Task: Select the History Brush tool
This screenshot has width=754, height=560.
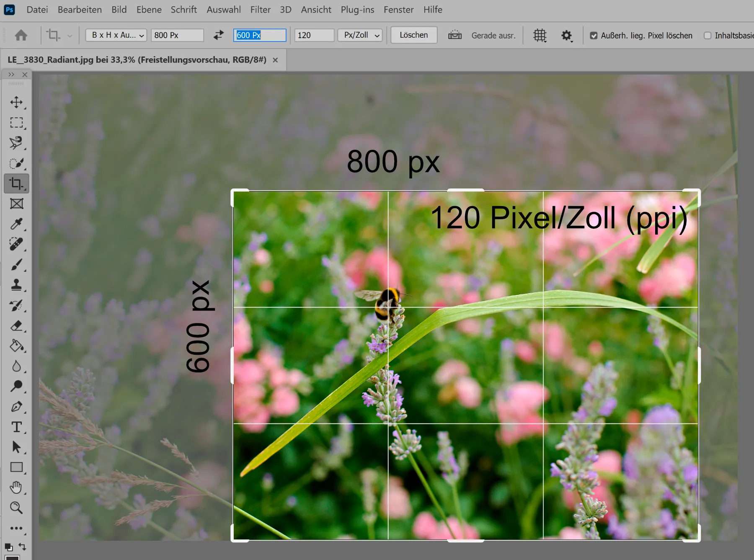Action: (16, 305)
